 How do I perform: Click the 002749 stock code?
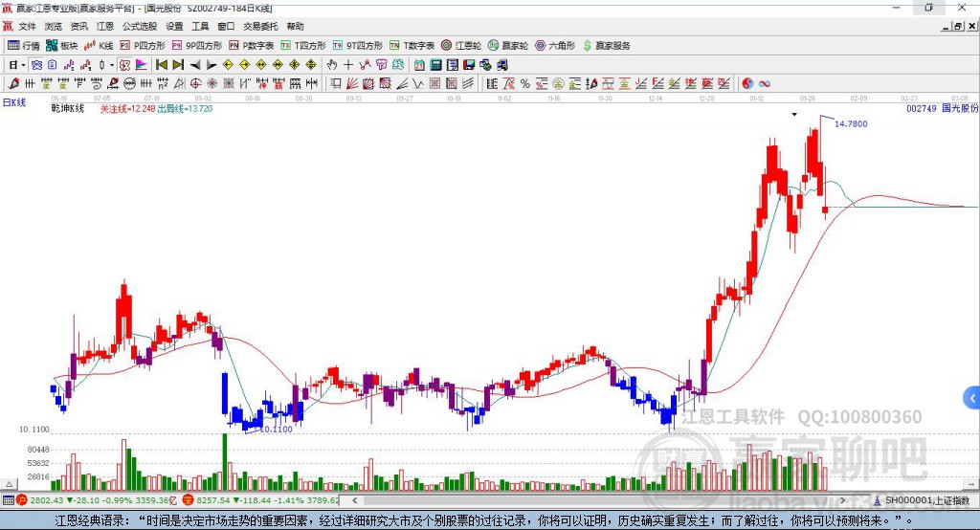[922, 108]
